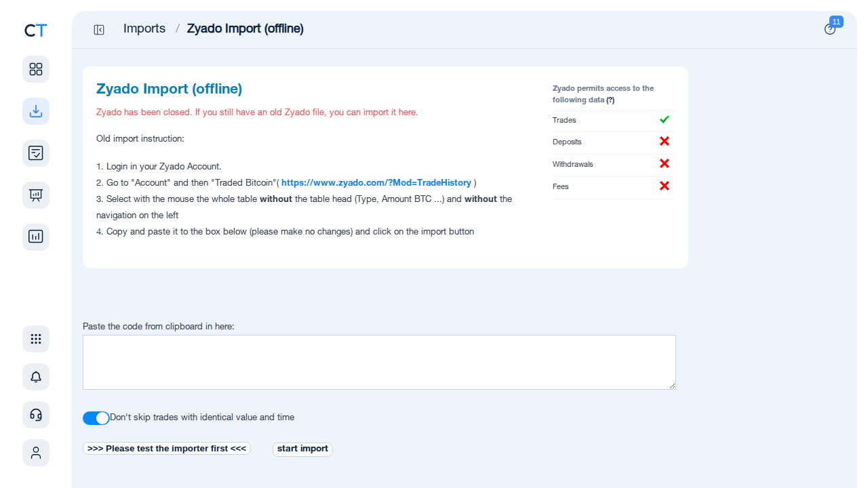This screenshot has height=488, width=868.
Task: Open the presentation board sidebar icon
Action: [36, 195]
